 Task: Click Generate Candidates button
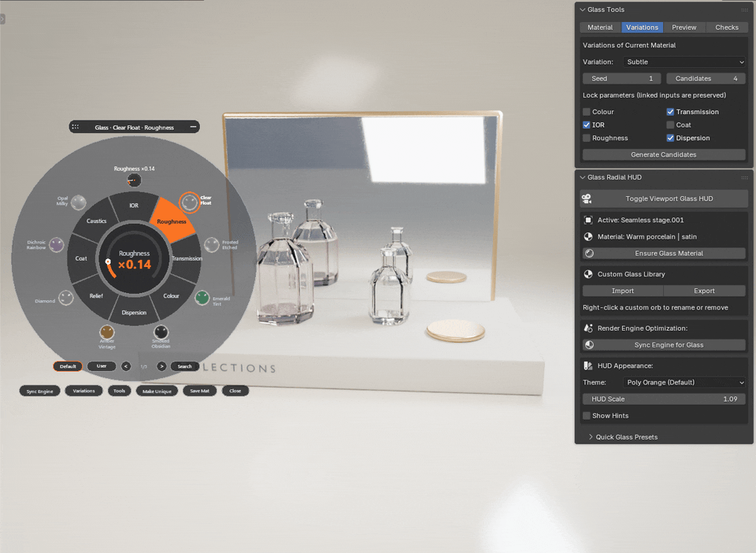[663, 154]
